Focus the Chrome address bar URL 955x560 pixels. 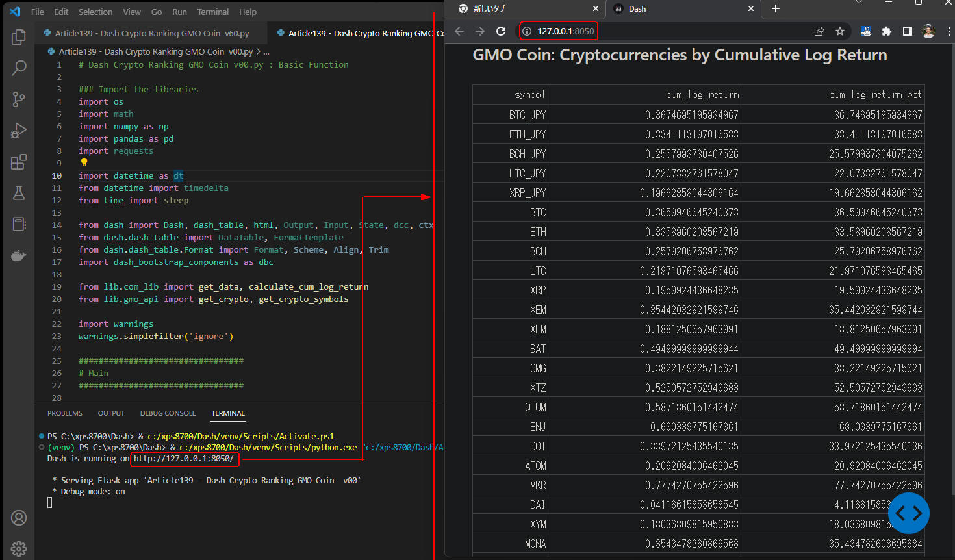(x=565, y=31)
